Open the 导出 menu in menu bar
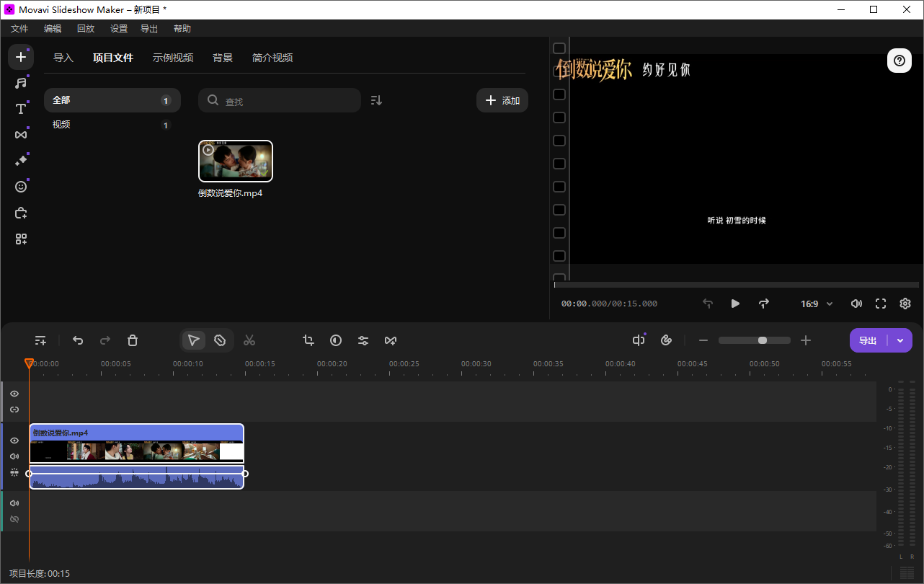Screen dimensions: 924x584 pos(149,29)
